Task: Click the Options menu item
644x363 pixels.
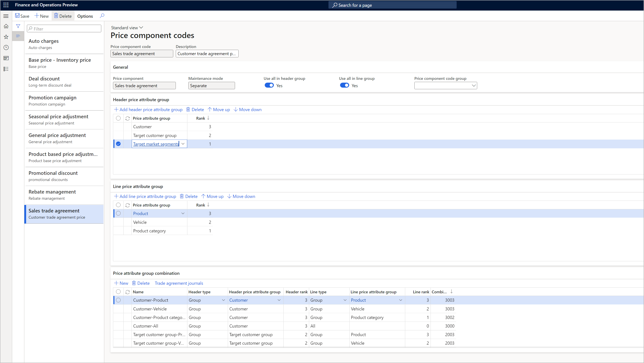Action: point(85,16)
